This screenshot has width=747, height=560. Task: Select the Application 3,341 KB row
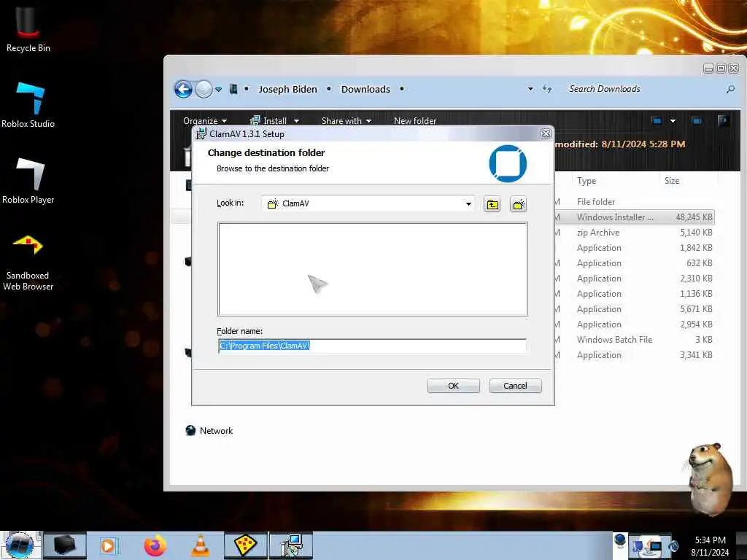pos(635,355)
